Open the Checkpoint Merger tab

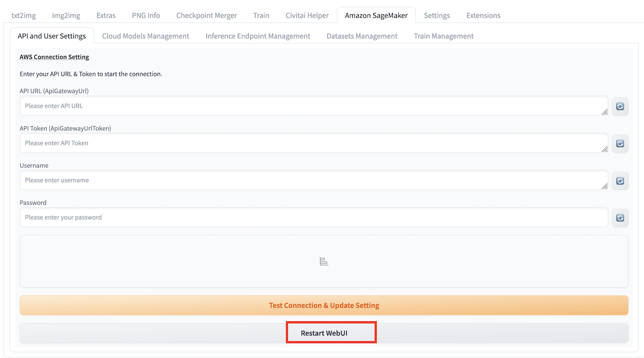(206, 16)
